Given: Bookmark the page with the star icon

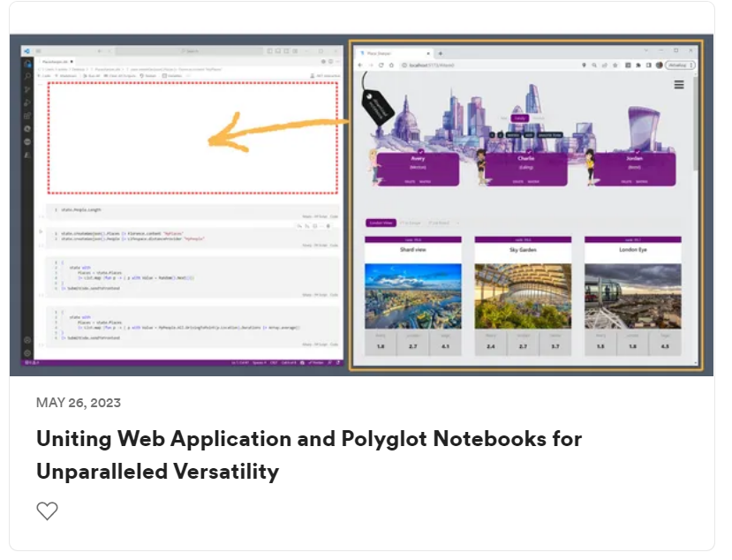Looking at the screenshot, I should pos(615,64).
